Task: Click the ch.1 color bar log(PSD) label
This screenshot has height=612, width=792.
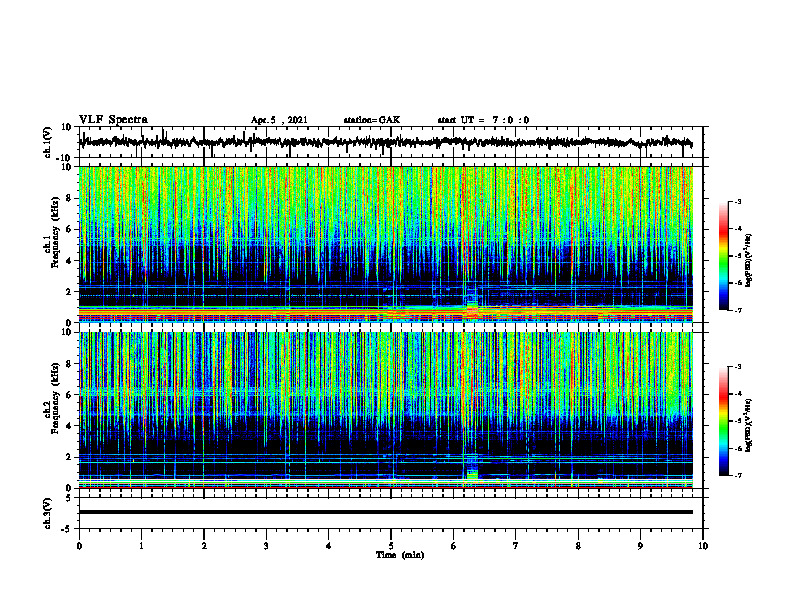Action: (748, 261)
